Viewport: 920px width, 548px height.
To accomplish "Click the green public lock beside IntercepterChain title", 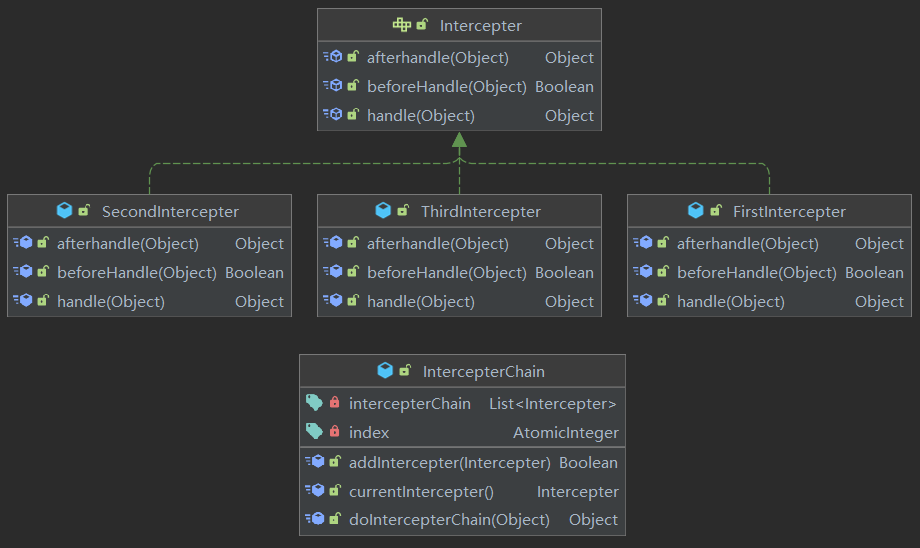I will [405, 370].
